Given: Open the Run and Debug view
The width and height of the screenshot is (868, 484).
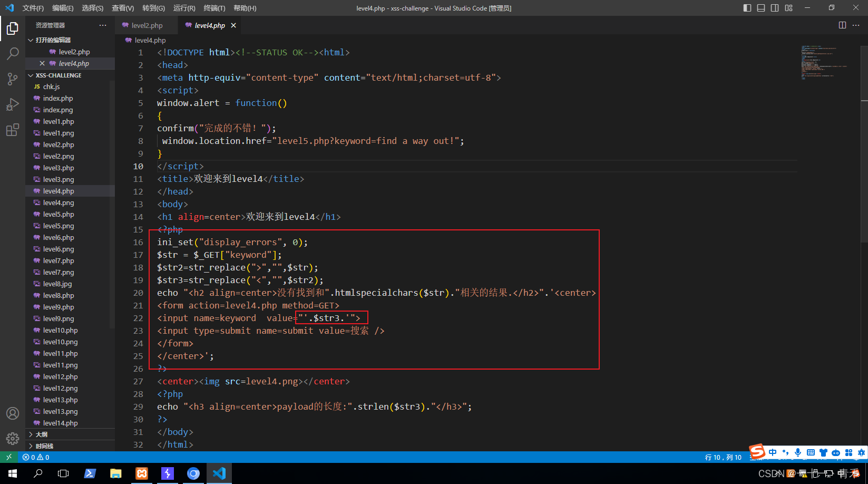Looking at the screenshot, I should pos(13,104).
